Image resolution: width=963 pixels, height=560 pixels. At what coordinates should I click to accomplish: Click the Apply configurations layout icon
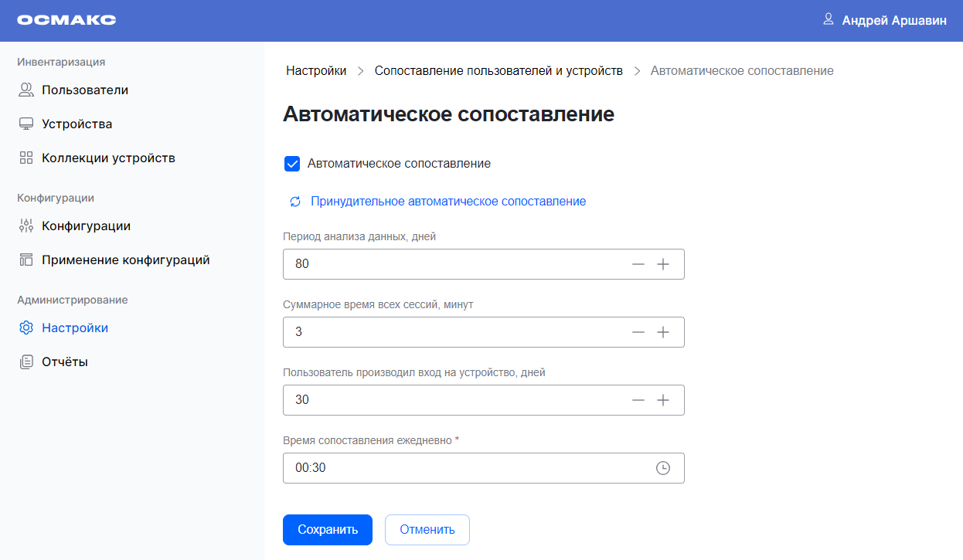click(26, 260)
